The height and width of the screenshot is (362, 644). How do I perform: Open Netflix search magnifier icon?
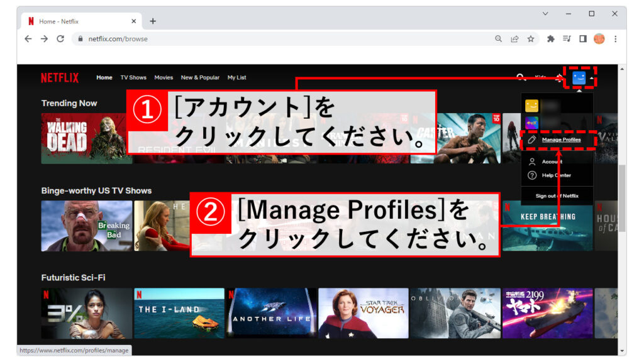[521, 77]
